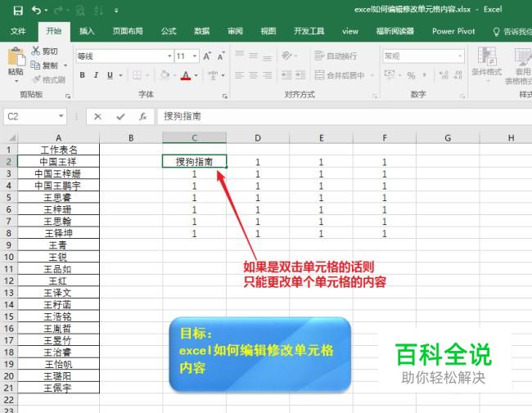Switch to the 开发工具 tab
532x413 pixels.
309,31
